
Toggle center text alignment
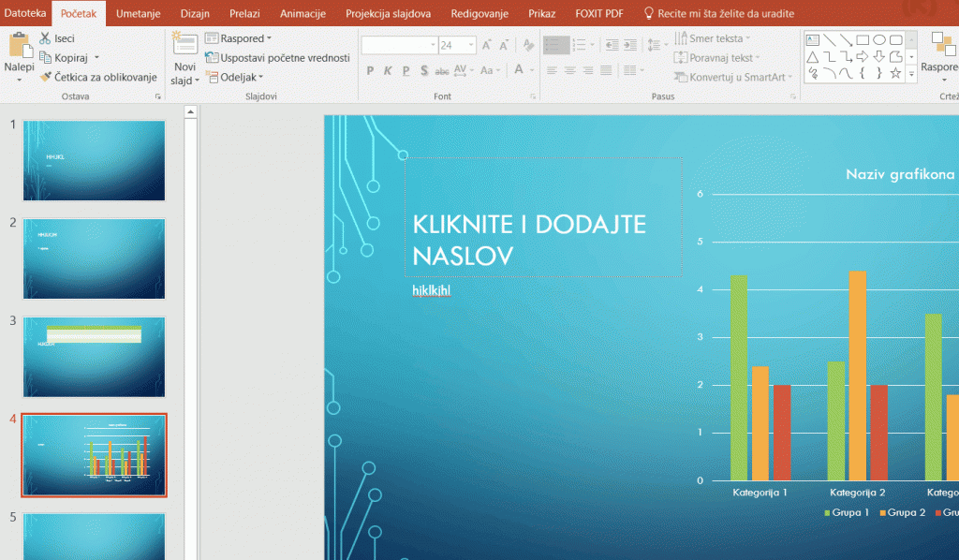[570, 71]
